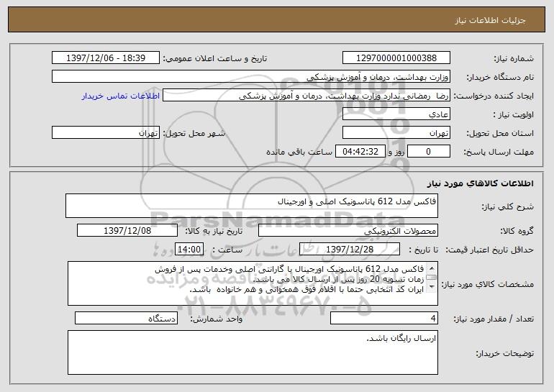The height and width of the screenshot is (392, 554).
Task: Click the گروه کالا field محصولات الکترونیکی
Action: point(348,231)
